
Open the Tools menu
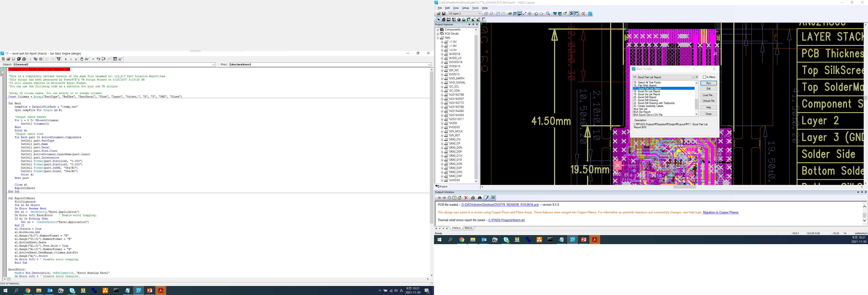(x=475, y=8)
